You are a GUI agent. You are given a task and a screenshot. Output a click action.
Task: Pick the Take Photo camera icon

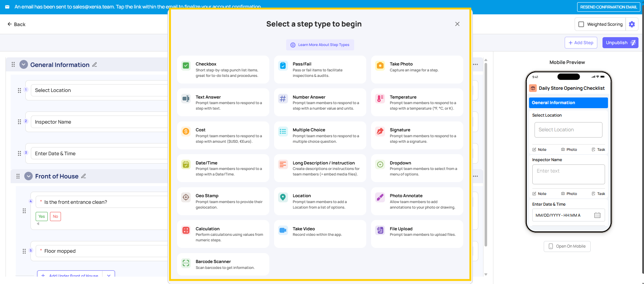tap(380, 66)
